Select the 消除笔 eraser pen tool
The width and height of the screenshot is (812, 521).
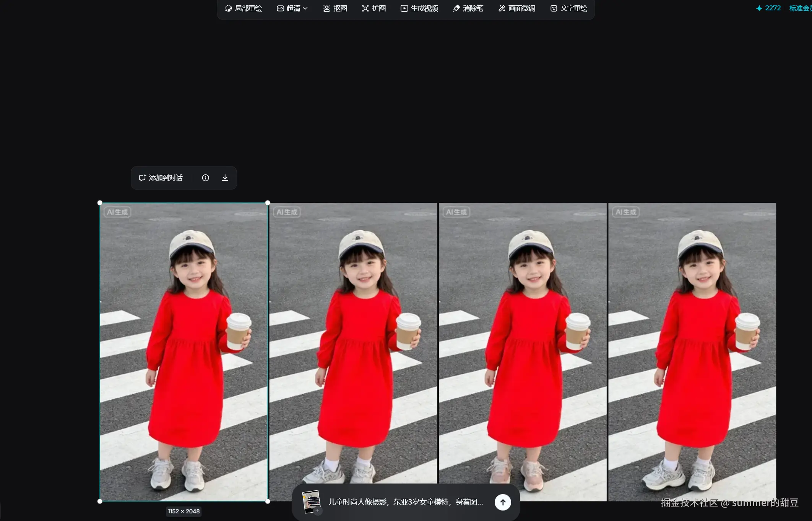[468, 8]
